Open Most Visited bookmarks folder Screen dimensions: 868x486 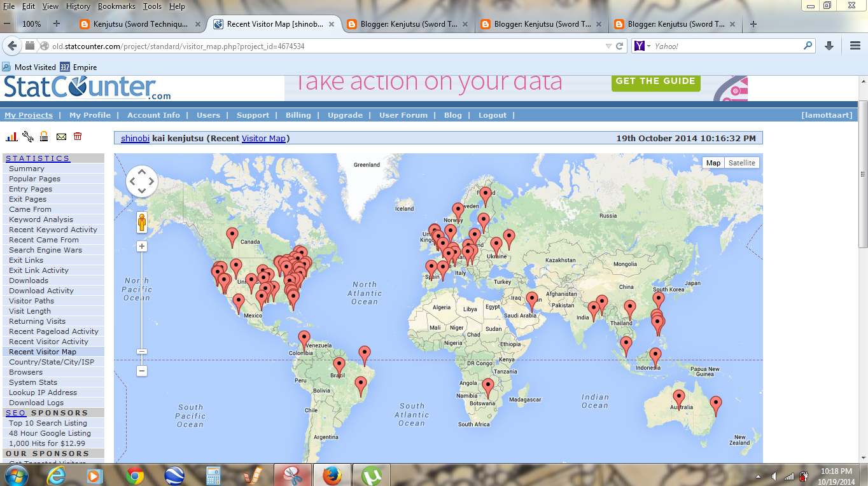pyautogui.click(x=29, y=67)
